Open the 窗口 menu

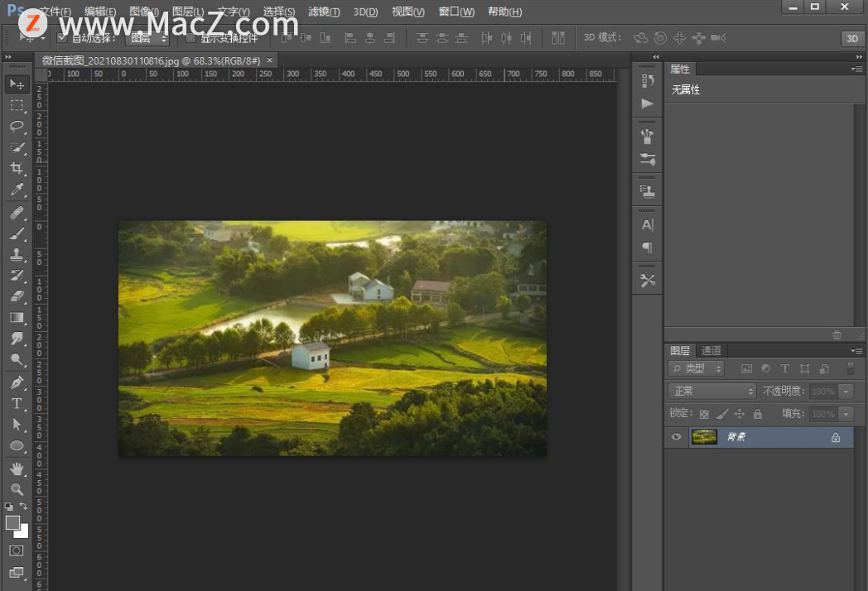[x=456, y=12]
